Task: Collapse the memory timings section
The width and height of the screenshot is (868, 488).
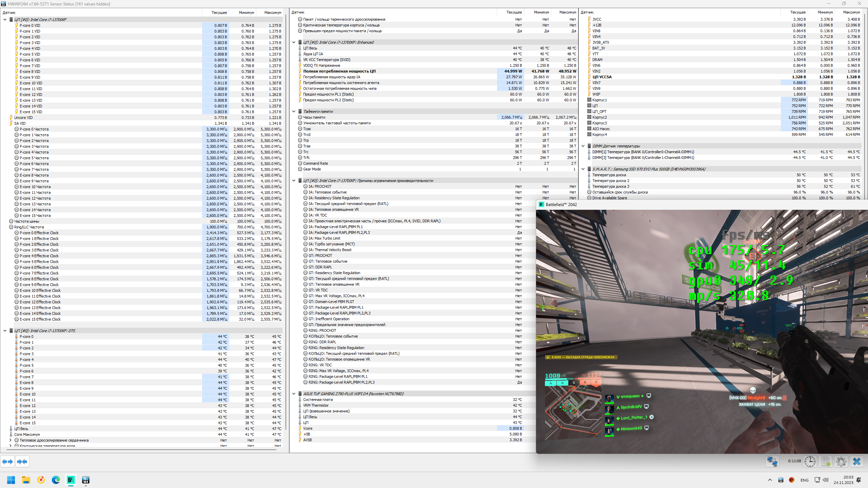Action: pyautogui.click(x=294, y=111)
